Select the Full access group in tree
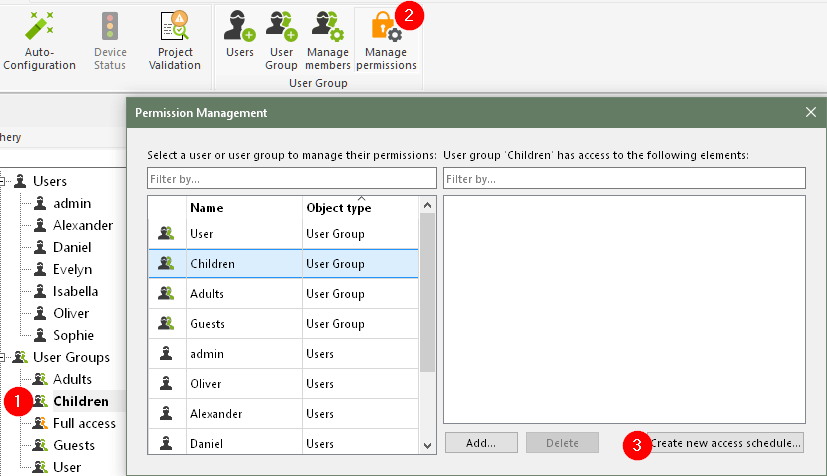The height and width of the screenshot is (476, 827). point(84,423)
